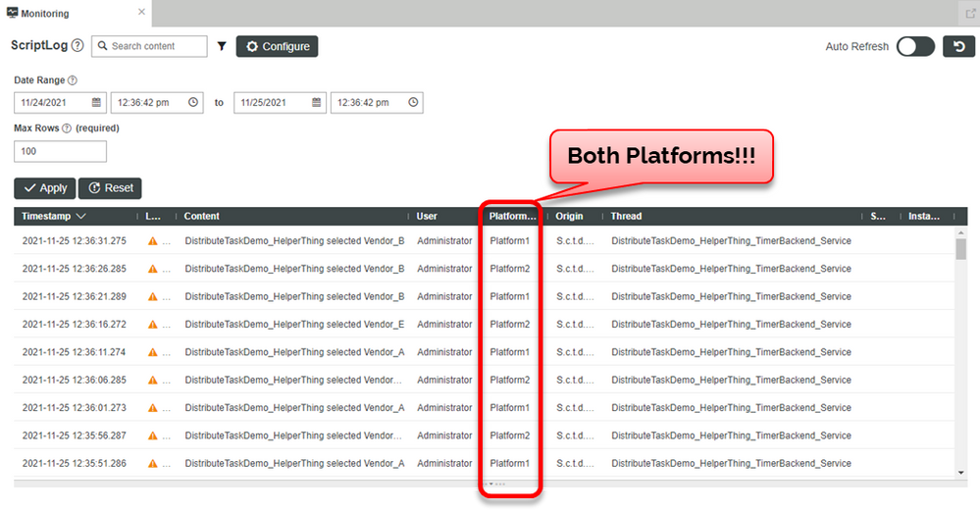Viewport: 980px width, 512px height.
Task: Open start date calendar picker
Action: pos(96,103)
